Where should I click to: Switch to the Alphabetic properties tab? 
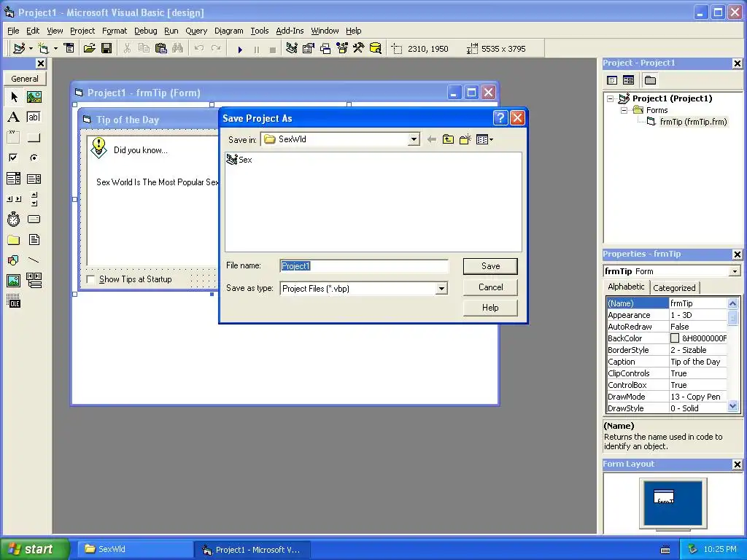[626, 287]
